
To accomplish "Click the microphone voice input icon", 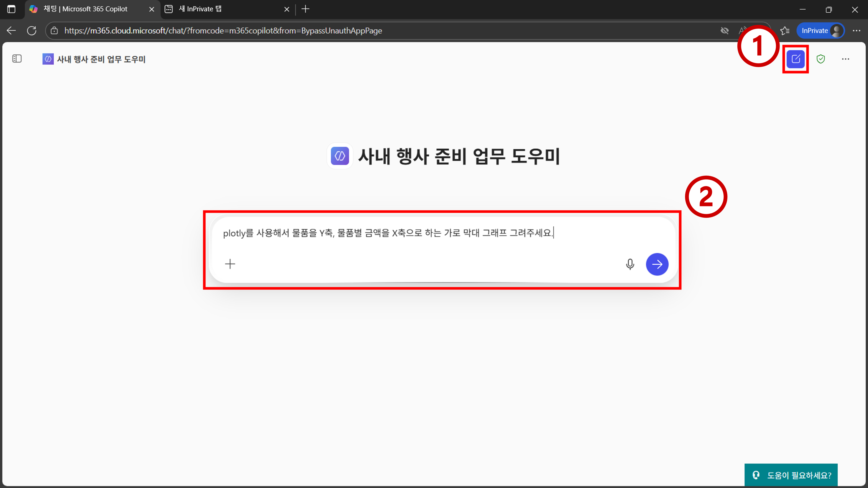I will 630,264.
